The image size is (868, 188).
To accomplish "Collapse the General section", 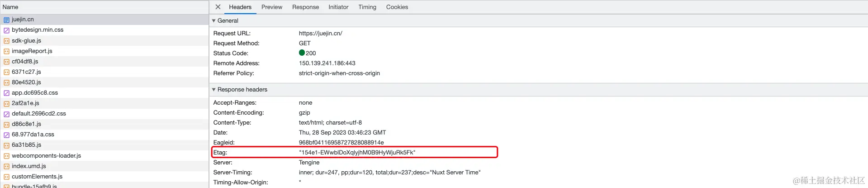I will pyautogui.click(x=214, y=21).
